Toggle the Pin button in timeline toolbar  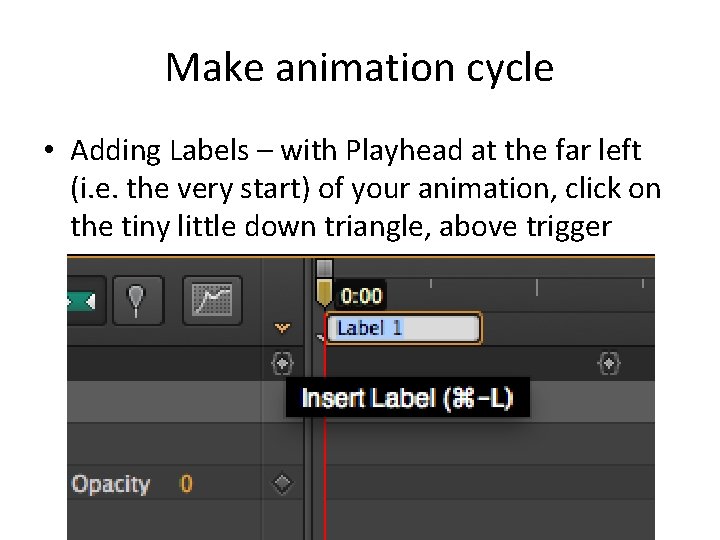pyautogui.click(x=137, y=299)
